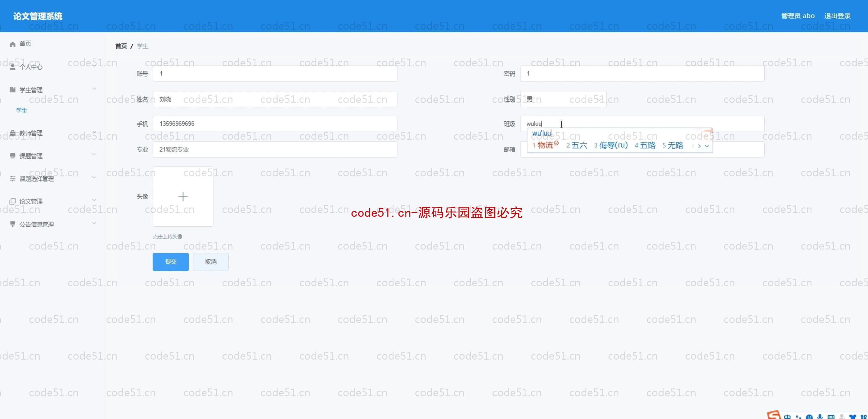
Task: Click the 管理员 abo user label
Action: (798, 16)
